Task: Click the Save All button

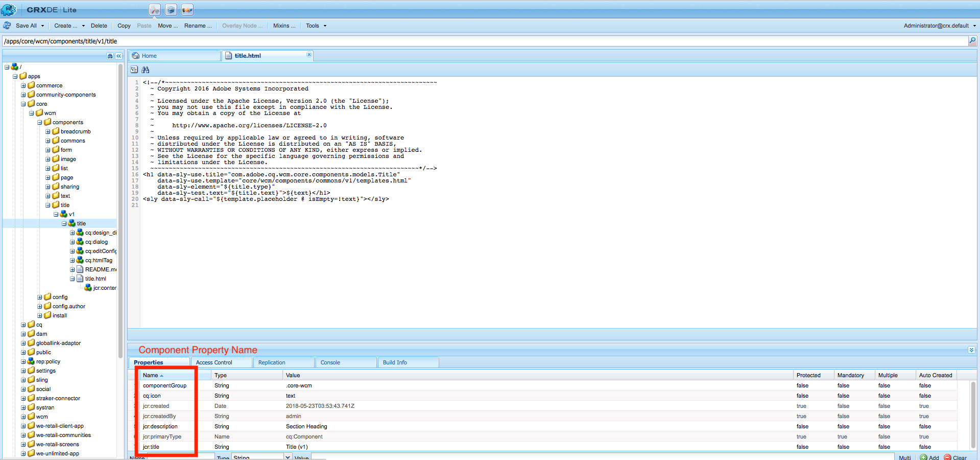Action: pos(26,26)
